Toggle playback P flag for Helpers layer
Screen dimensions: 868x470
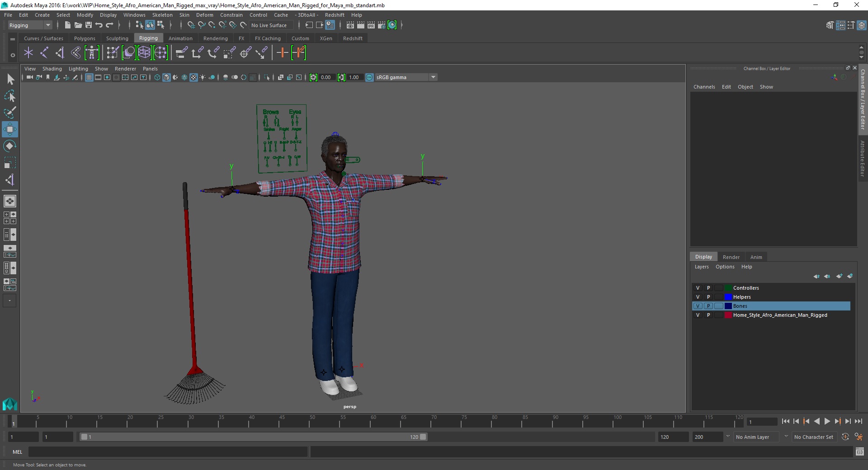coord(708,297)
